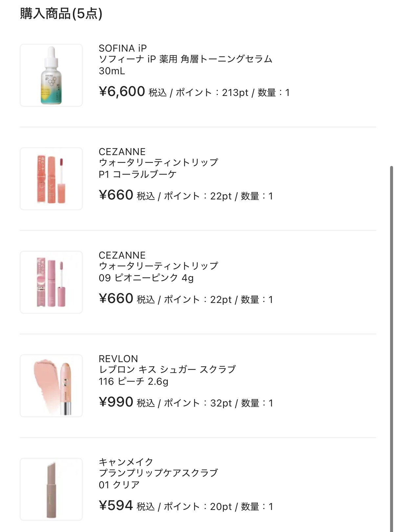Open レブロン キス シュガー スクラブ title

[x=167, y=370]
